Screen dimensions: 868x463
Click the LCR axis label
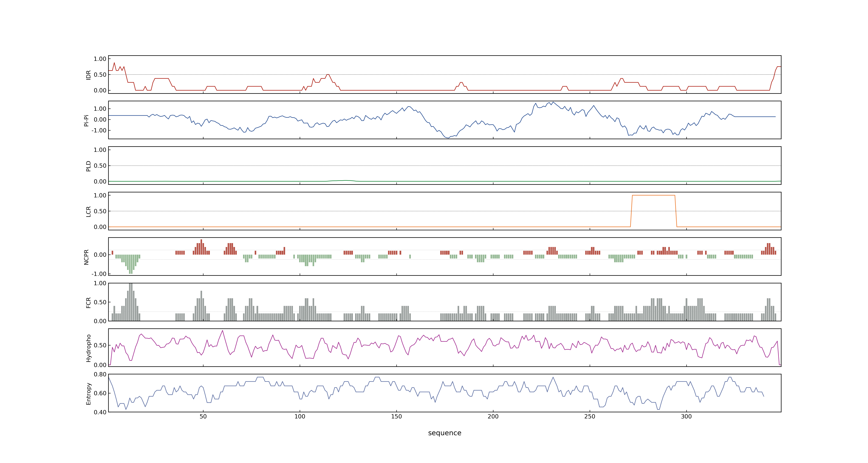point(89,211)
